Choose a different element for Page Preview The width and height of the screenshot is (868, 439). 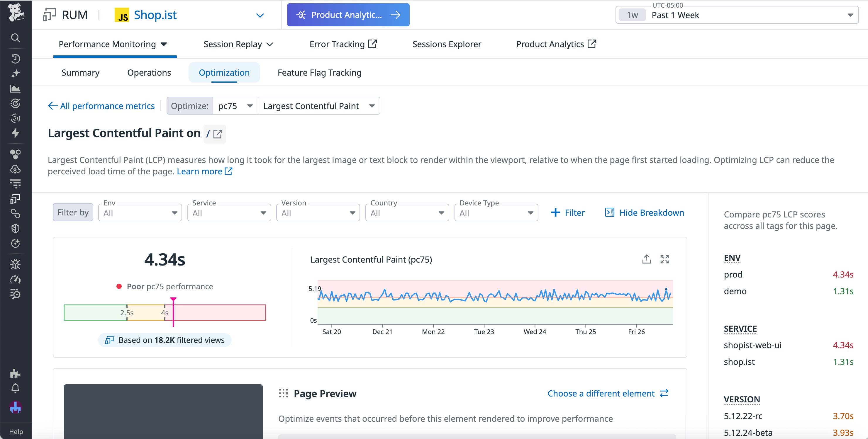tap(601, 393)
